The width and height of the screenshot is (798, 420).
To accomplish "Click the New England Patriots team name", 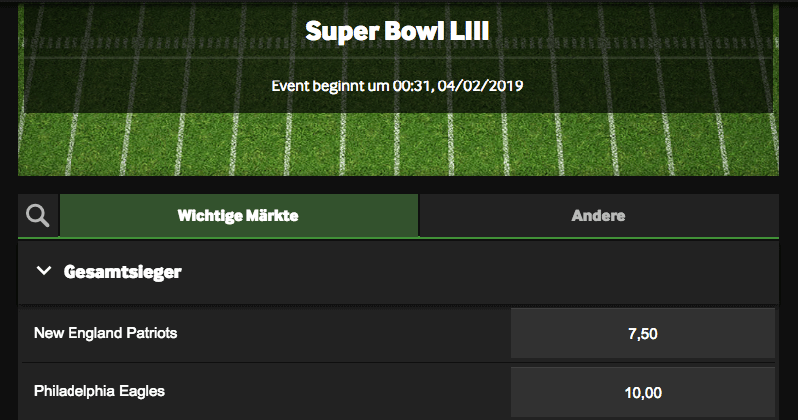I will click(x=105, y=333).
